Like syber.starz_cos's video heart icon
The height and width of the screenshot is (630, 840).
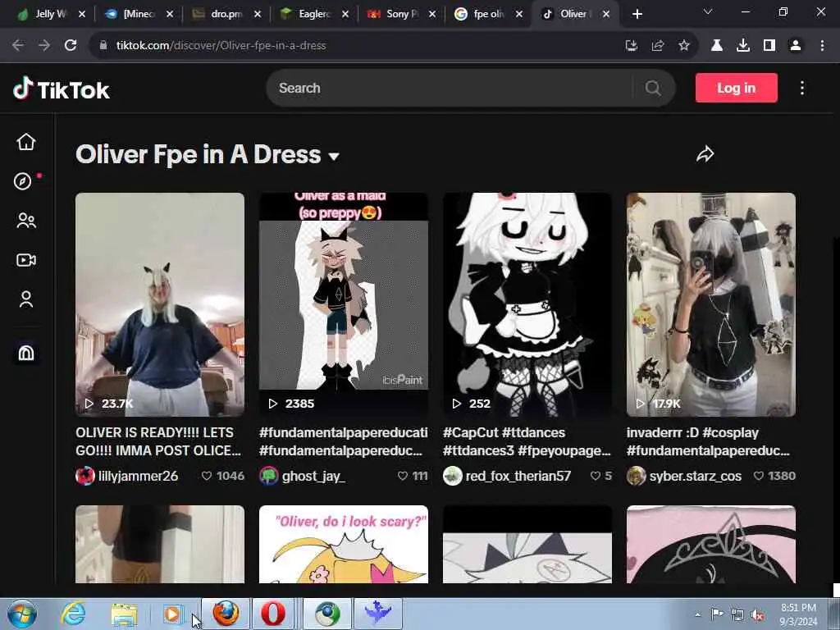(759, 476)
